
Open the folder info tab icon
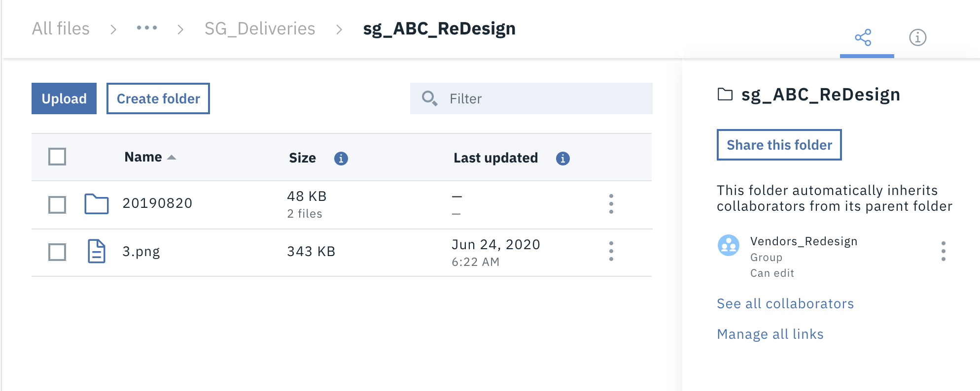[x=917, y=37]
